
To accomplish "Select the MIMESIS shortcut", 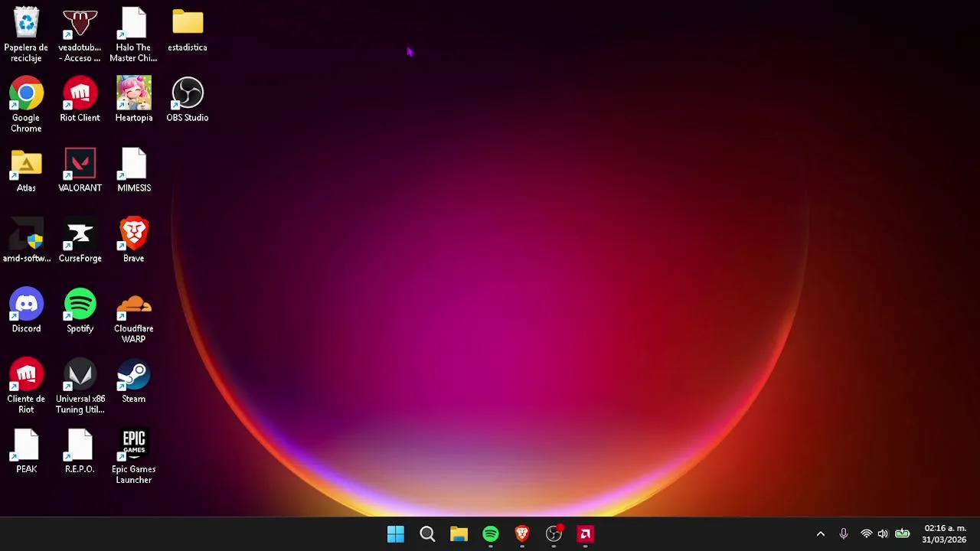I will click(x=134, y=170).
